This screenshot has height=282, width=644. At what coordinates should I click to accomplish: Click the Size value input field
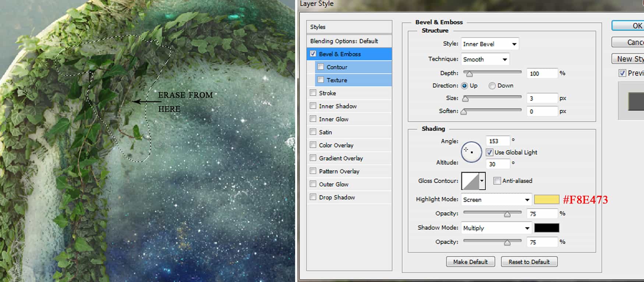542,98
